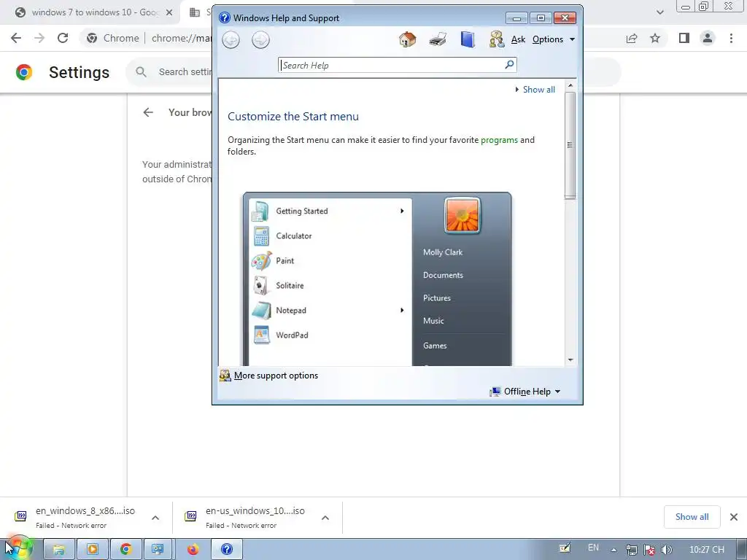Bookmark this page with the star icon
The image size is (747, 560).
click(655, 38)
